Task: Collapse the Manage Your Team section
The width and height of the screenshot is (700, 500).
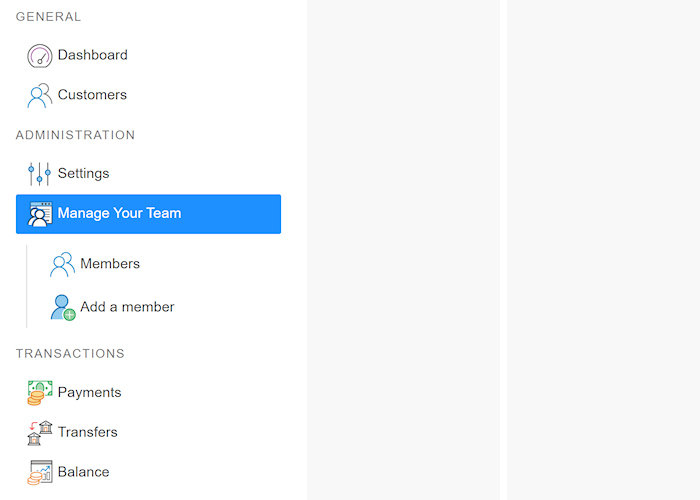Action: pos(148,214)
